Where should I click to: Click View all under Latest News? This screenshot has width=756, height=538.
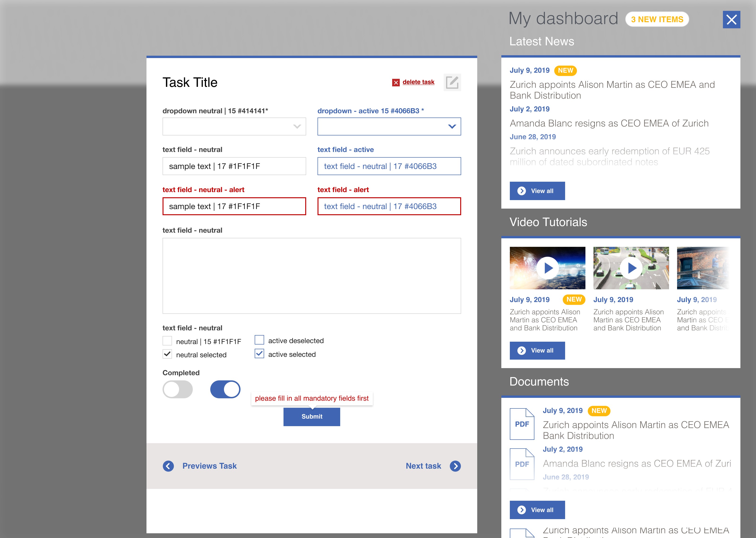coord(537,191)
